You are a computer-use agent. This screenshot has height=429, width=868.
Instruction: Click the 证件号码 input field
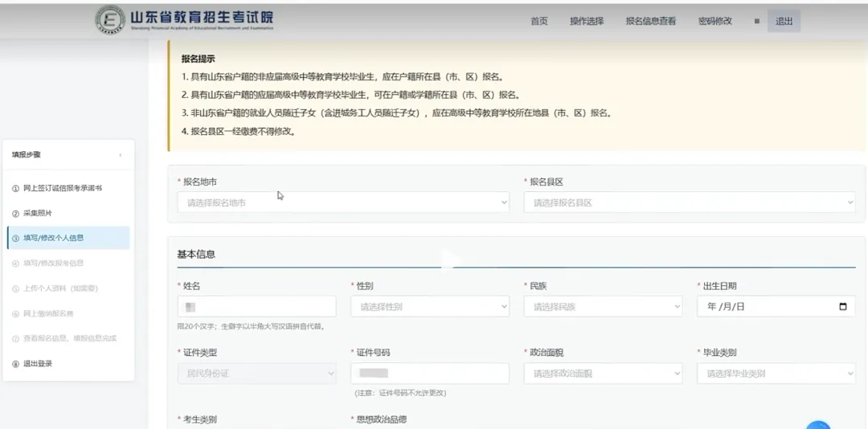(x=429, y=374)
